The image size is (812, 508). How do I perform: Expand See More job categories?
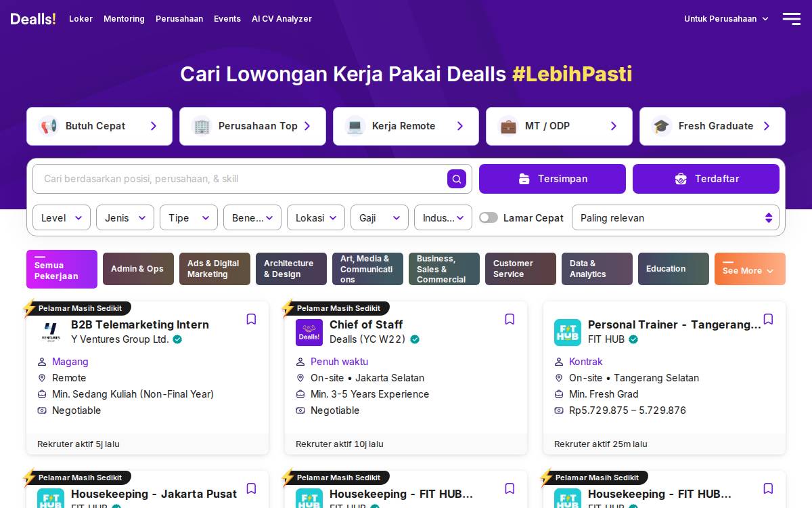click(x=750, y=269)
